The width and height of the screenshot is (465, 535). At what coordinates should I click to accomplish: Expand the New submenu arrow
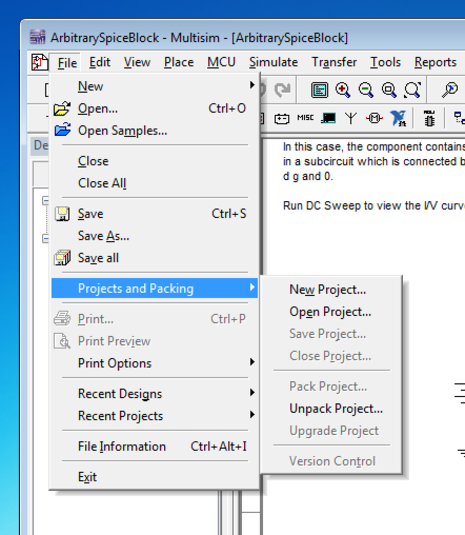252,84
